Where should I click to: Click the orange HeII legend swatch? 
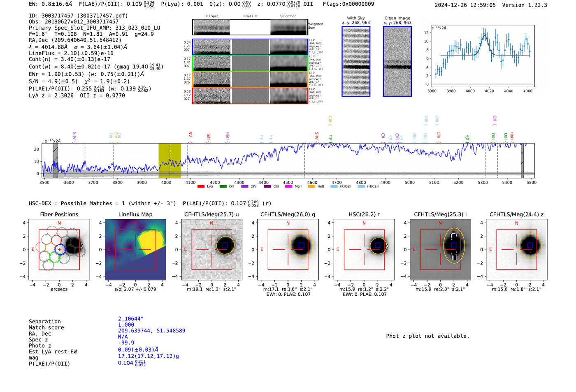(311, 186)
